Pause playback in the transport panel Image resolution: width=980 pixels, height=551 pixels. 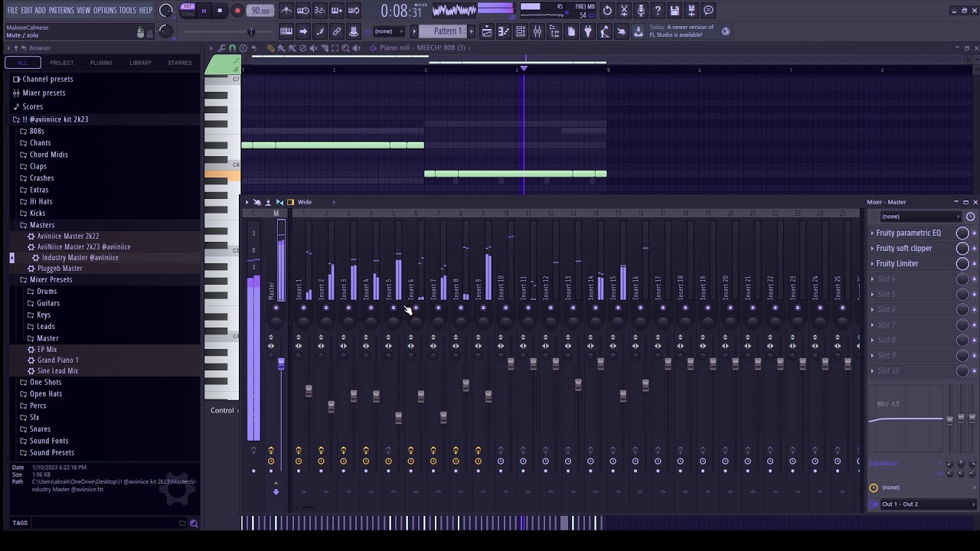(204, 11)
